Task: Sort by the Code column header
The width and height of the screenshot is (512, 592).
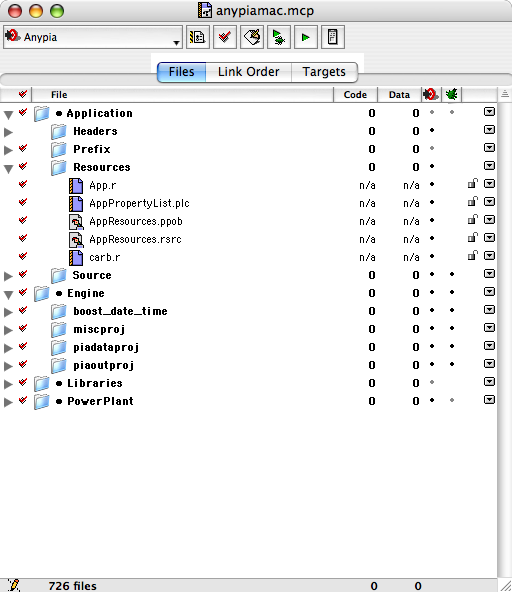Action: click(x=355, y=94)
